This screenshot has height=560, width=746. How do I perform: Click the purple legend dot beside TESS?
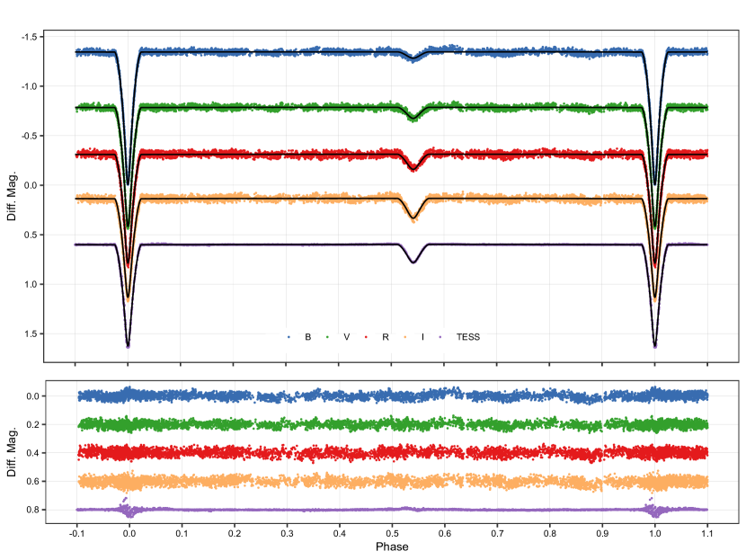click(440, 337)
